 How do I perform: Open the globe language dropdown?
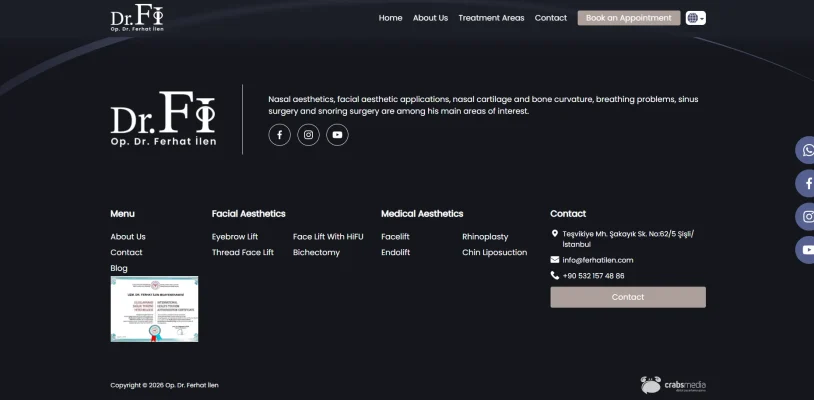[x=696, y=18]
